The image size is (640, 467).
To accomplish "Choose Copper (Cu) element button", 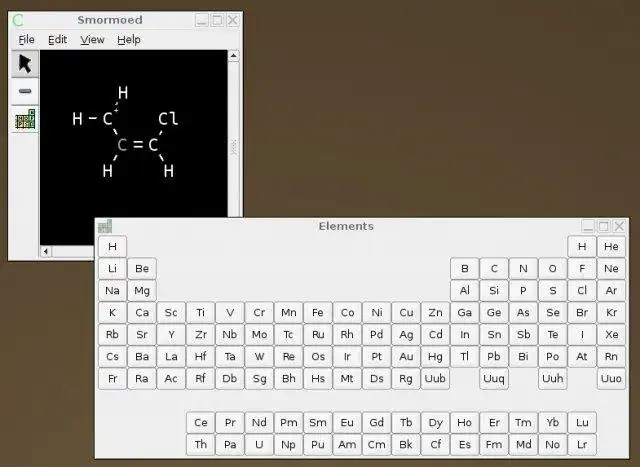I will tap(406, 313).
